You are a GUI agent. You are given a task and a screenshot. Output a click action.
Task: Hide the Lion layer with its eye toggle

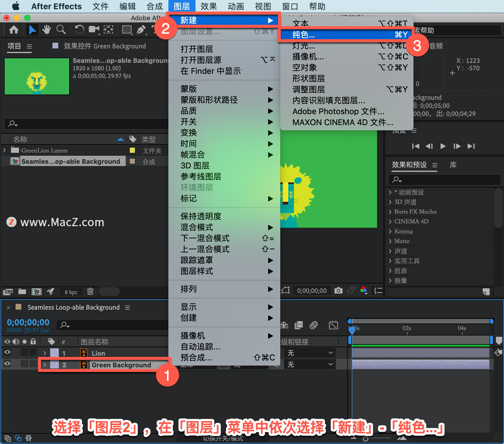click(7, 352)
